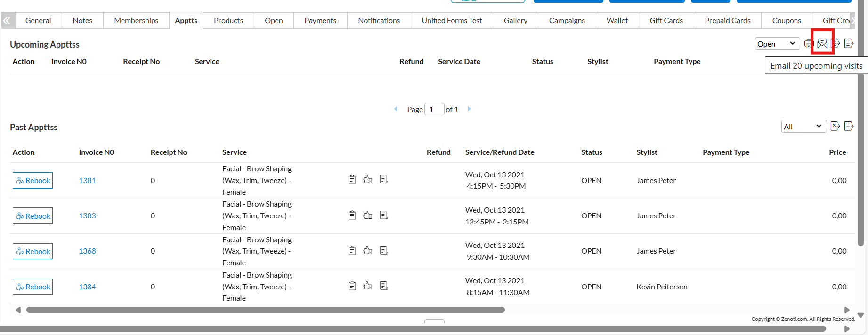Open the Gallery tab
868x335 pixels.
pyautogui.click(x=516, y=21)
